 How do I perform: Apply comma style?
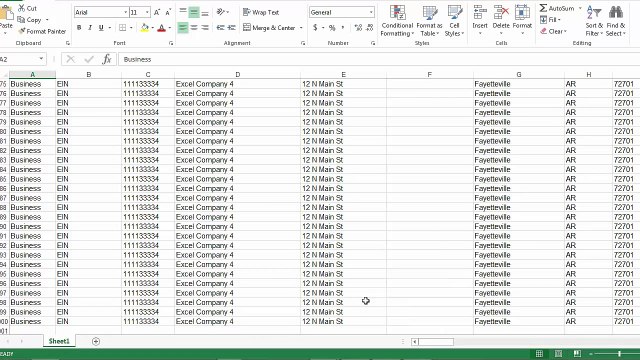tap(343, 28)
